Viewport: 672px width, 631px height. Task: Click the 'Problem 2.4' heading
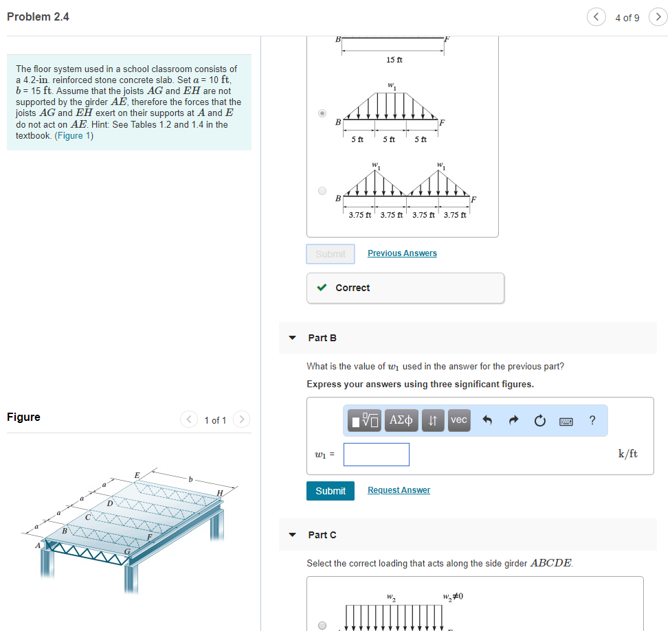[38, 16]
